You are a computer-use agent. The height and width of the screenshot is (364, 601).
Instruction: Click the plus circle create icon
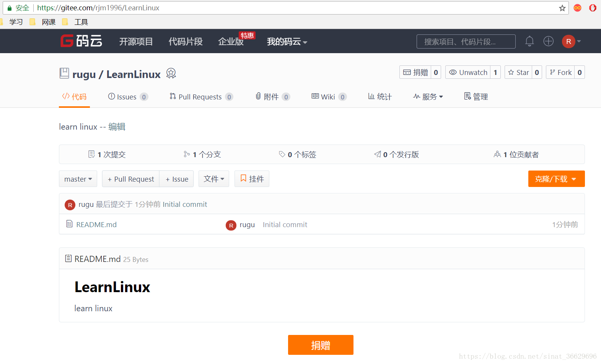coord(548,41)
